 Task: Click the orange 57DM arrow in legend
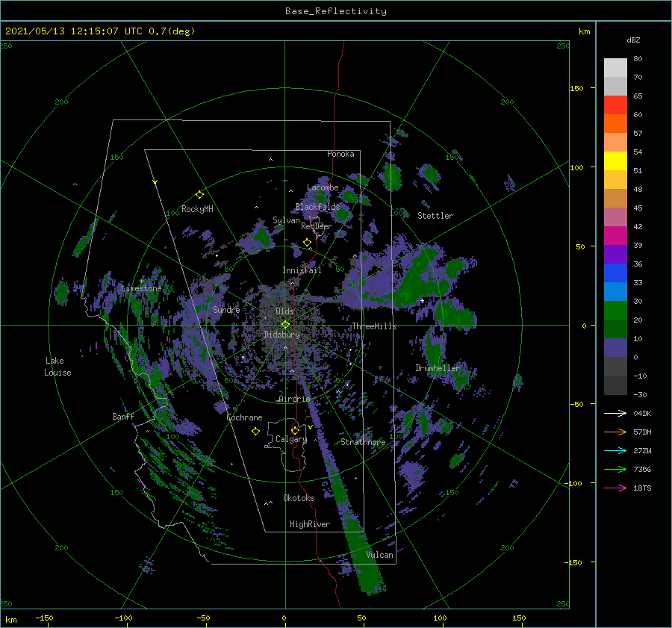click(615, 432)
